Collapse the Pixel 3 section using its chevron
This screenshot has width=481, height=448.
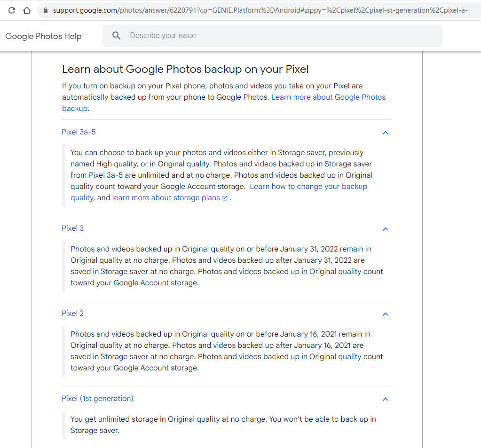(385, 229)
